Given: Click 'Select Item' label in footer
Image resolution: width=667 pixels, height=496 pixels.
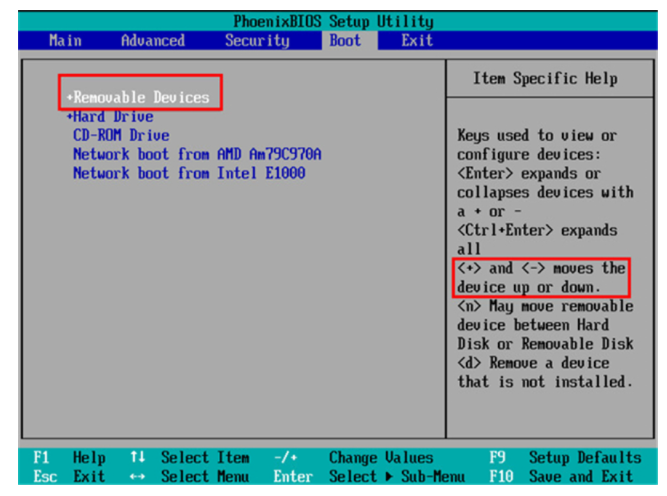Looking at the screenshot, I should (205, 458).
